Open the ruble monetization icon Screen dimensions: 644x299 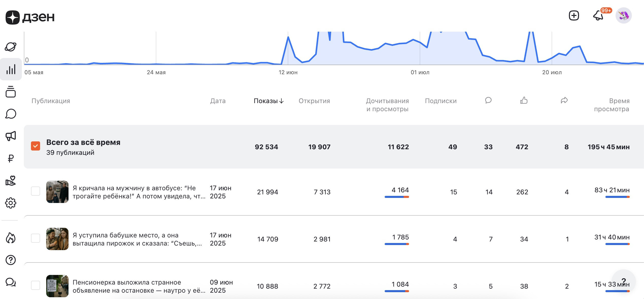tap(11, 159)
